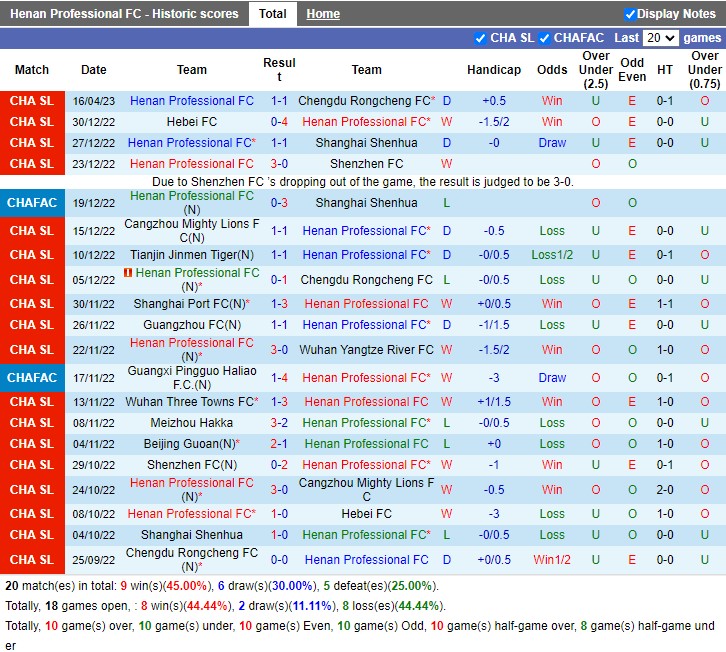Open the Last 20 games dropdown
Image resolution: width=726 pixels, height=652 pixels.
660,38
